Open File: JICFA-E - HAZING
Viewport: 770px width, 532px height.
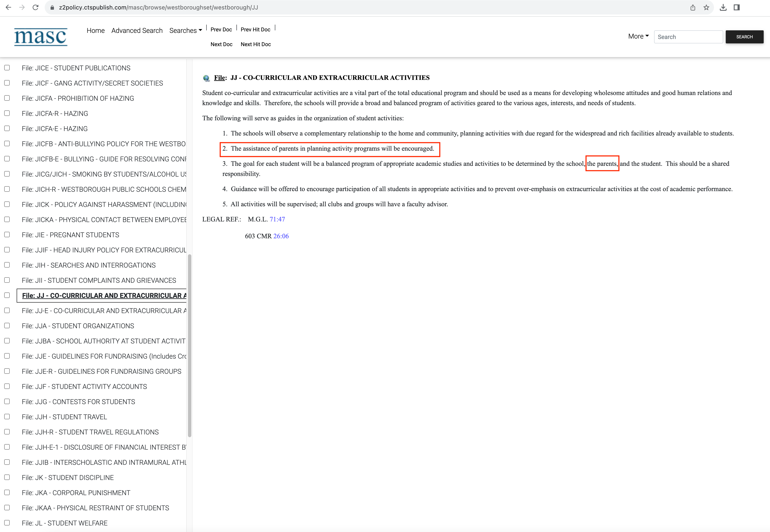point(55,129)
